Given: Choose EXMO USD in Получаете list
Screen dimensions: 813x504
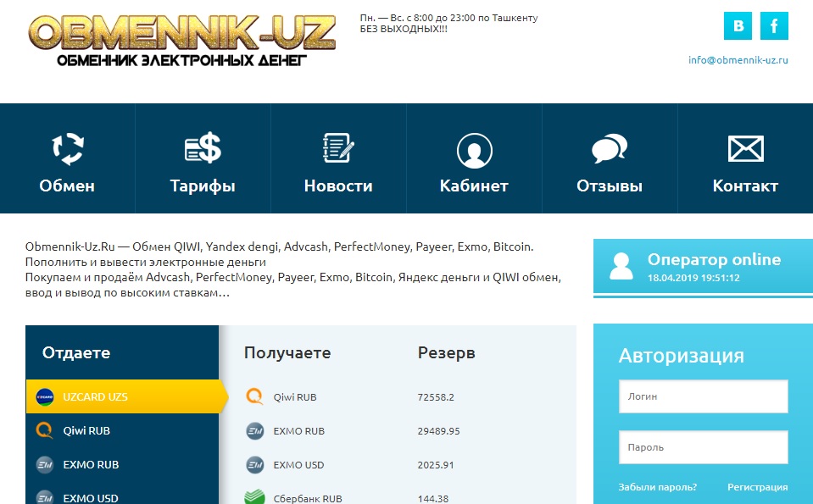Looking at the screenshot, I should 298,465.
